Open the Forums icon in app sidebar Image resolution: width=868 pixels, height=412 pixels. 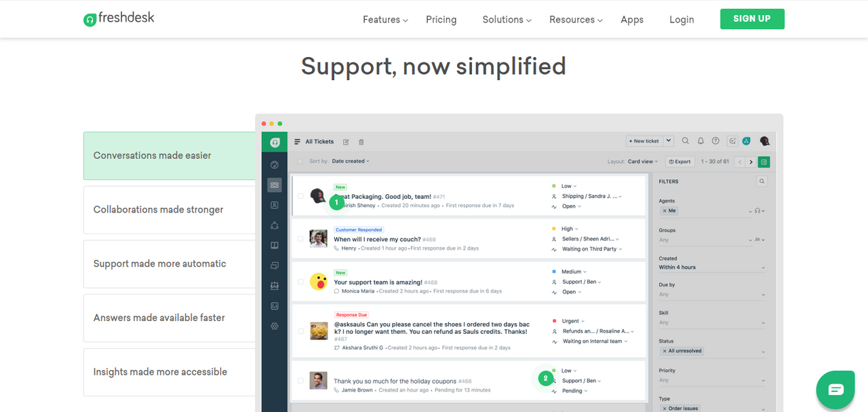coord(275,265)
